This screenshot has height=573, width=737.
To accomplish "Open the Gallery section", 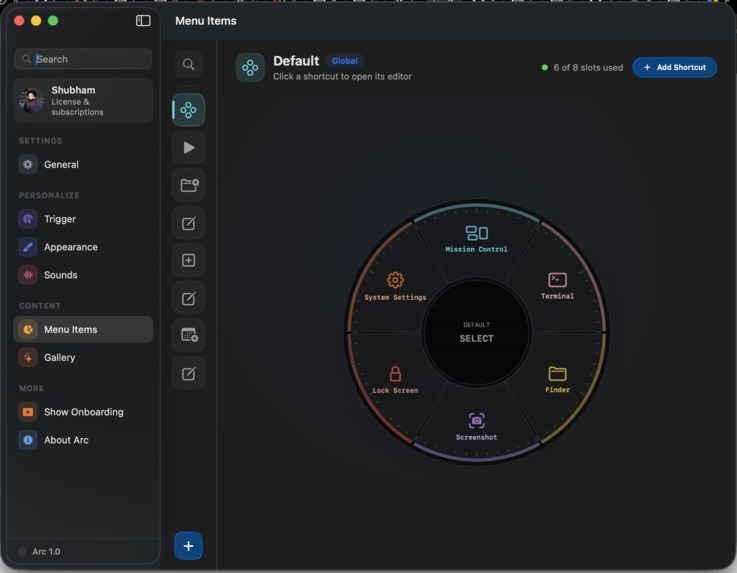I will (83, 358).
